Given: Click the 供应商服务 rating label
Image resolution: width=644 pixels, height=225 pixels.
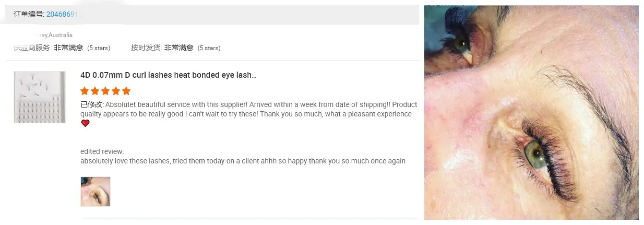Looking at the screenshot, I should 33,48.
